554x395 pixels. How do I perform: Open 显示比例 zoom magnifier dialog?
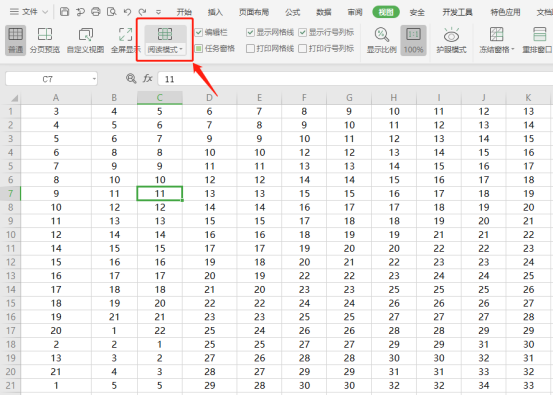point(382,40)
